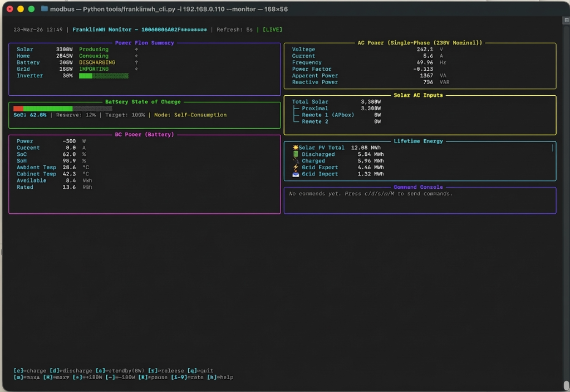570x392 pixels.
Task: Click the sun icon beside Solar PV Total
Action: pyautogui.click(x=295, y=147)
